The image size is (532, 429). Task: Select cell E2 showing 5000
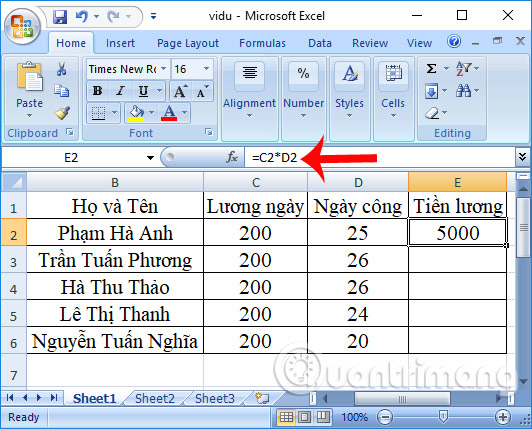tap(458, 233)
